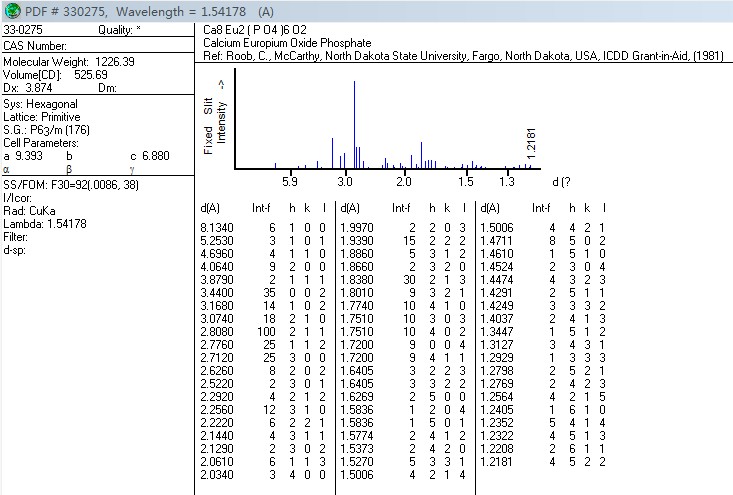Select the d-spacing row 1.5270
Image resolution: width=733 pixels, height=495 pixels.
403,462
